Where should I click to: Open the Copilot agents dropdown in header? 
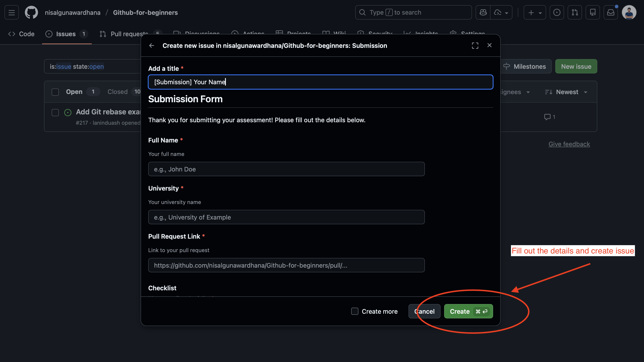click(x=501, y=12)
